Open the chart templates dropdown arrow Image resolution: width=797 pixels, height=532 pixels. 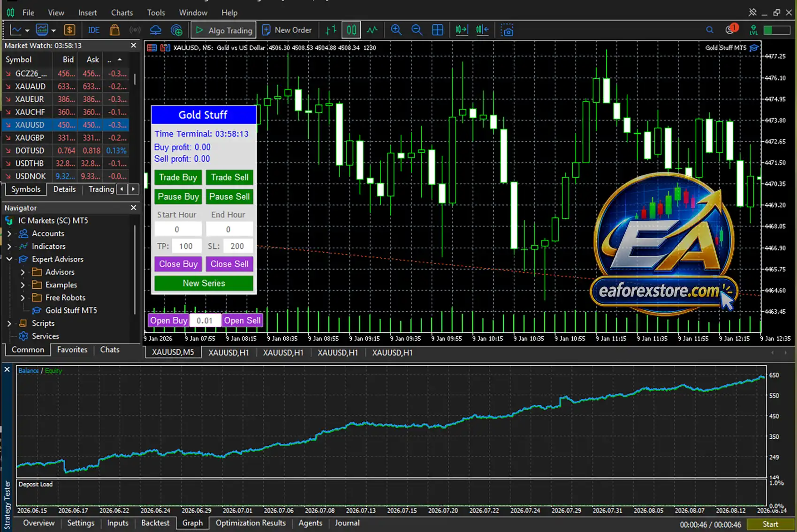point(53,31)
